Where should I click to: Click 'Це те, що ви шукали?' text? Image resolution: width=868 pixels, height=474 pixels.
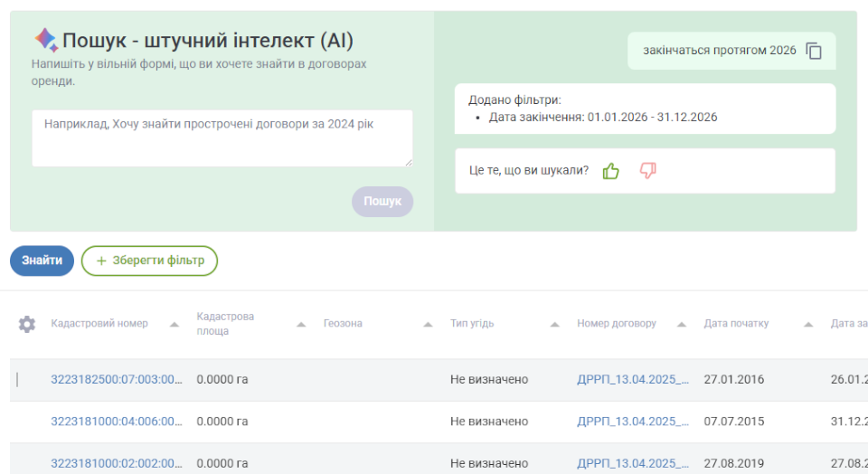pyautogui.click(x=529, y=171)
